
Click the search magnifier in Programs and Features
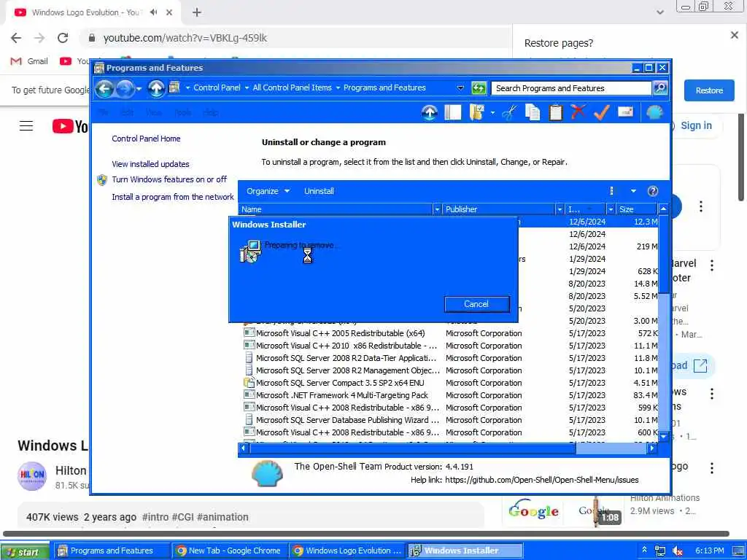(x=659, y=87)
